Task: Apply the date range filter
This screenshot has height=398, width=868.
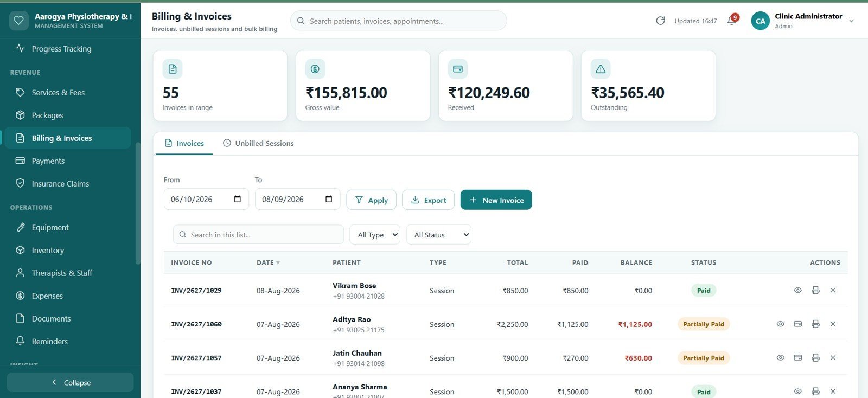Action: tap(371, 200)
